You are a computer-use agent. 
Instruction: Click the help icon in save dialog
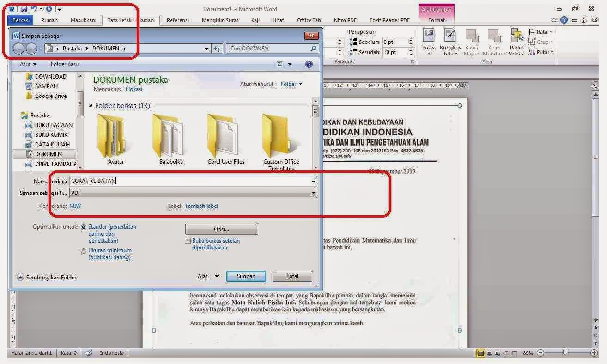[309, 65]
